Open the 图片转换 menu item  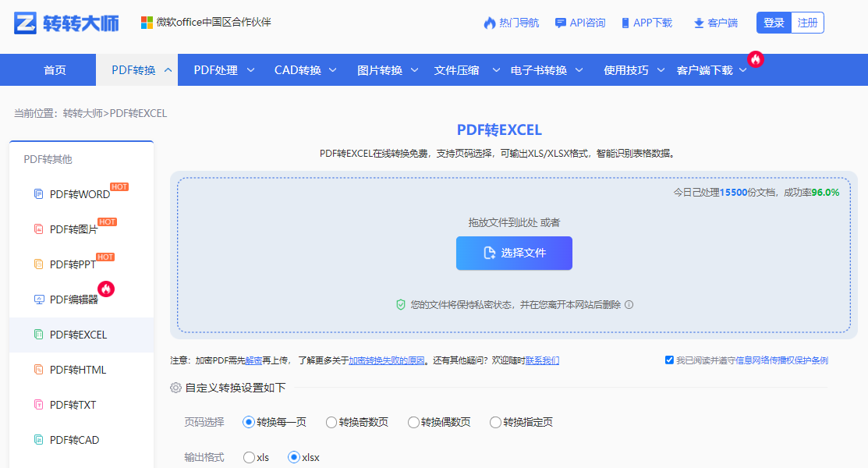click(380, 70)
